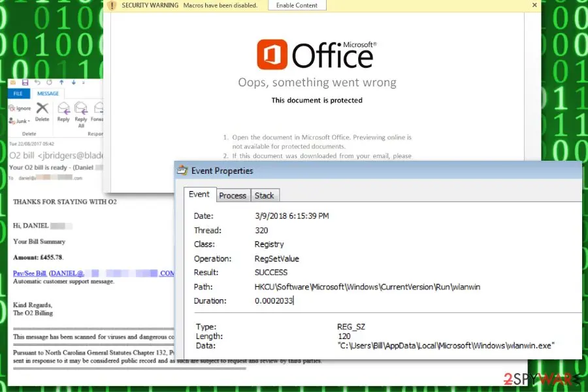This screenshot has height=392, width=588.
Task: Click the Undo icon in the Outlook toolbar
Action: [x=37, y=82]
